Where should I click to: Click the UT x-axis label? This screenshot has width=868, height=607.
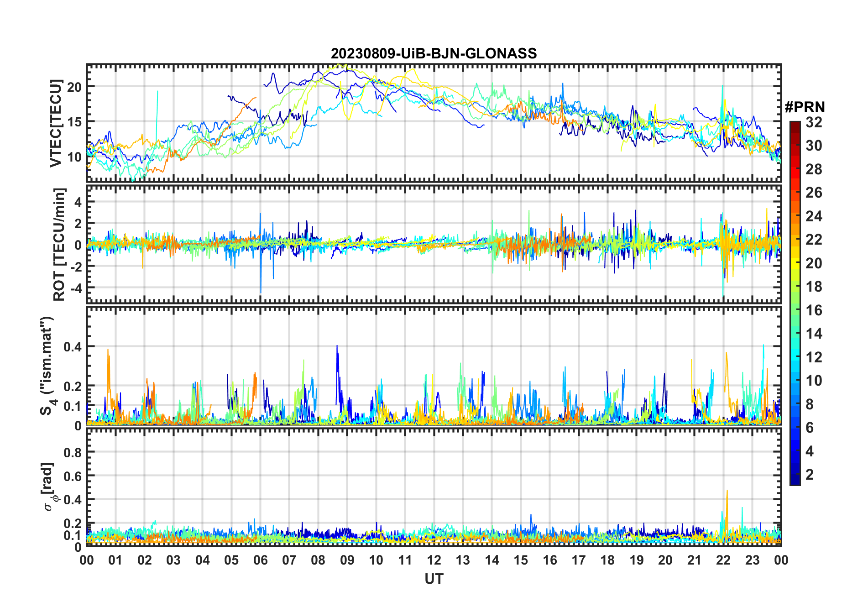(434, 579)
